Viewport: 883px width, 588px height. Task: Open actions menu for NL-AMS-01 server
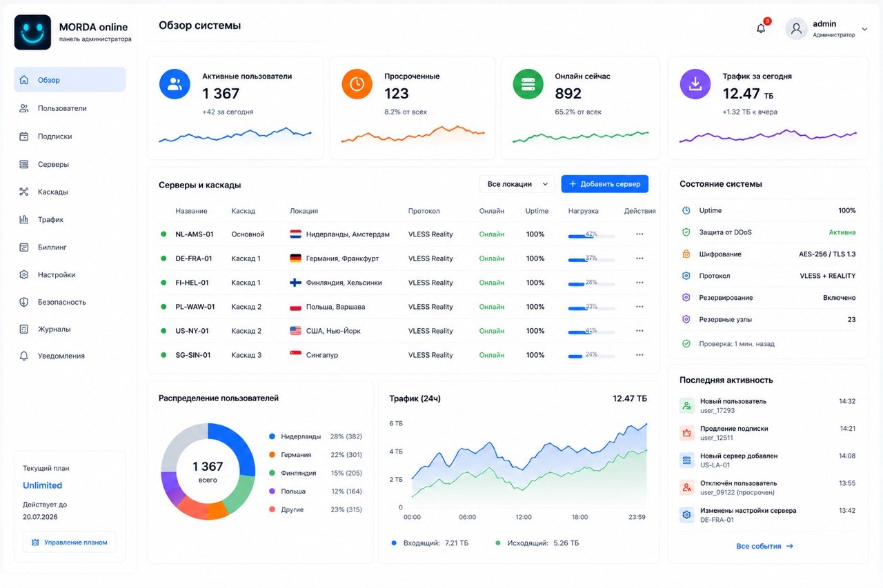click(x=639, y=234)
